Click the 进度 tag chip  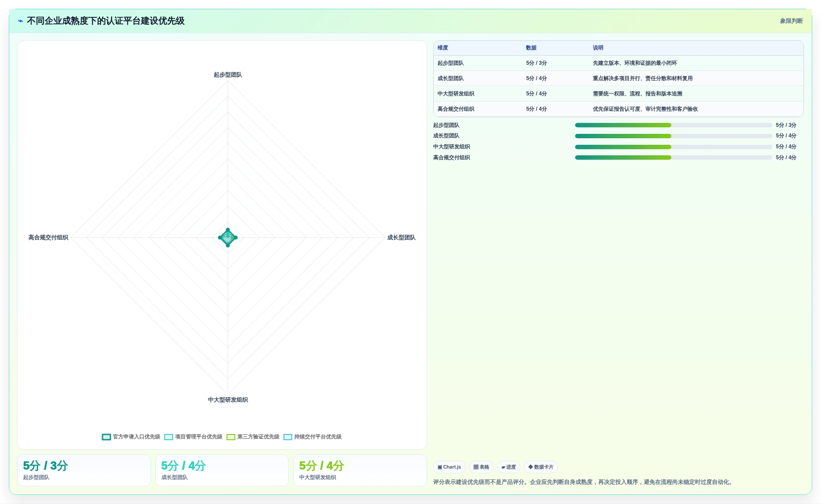click(x=509, y=467)
